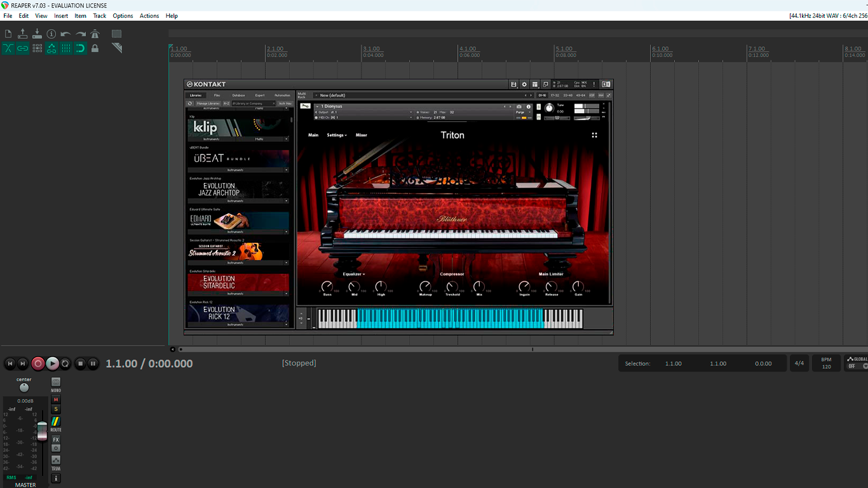Screen dimensions: 868x488
Task: Click Kontakt rack view layout icon
Action: pos(535,85)
